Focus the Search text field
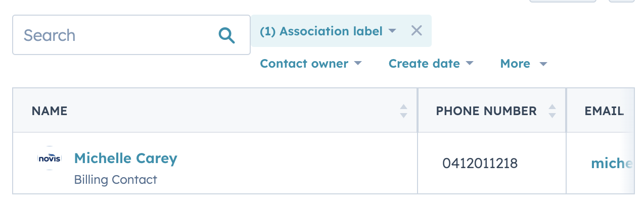 pos(116,35)
